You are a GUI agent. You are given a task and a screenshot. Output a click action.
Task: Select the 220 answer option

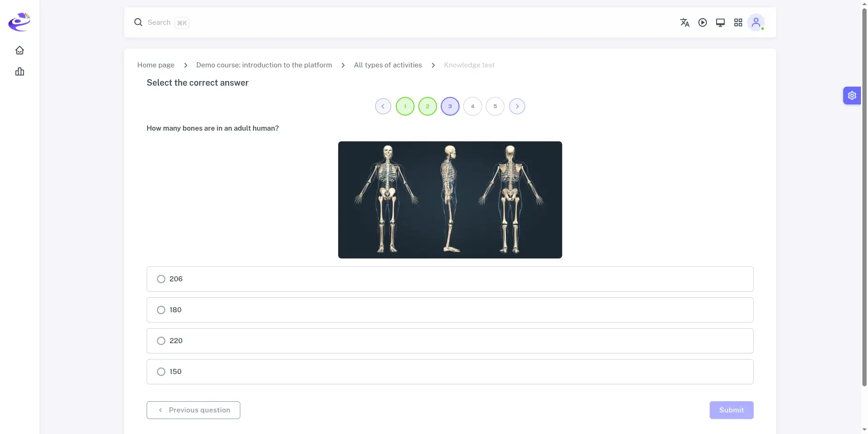(x=450, y=341)
